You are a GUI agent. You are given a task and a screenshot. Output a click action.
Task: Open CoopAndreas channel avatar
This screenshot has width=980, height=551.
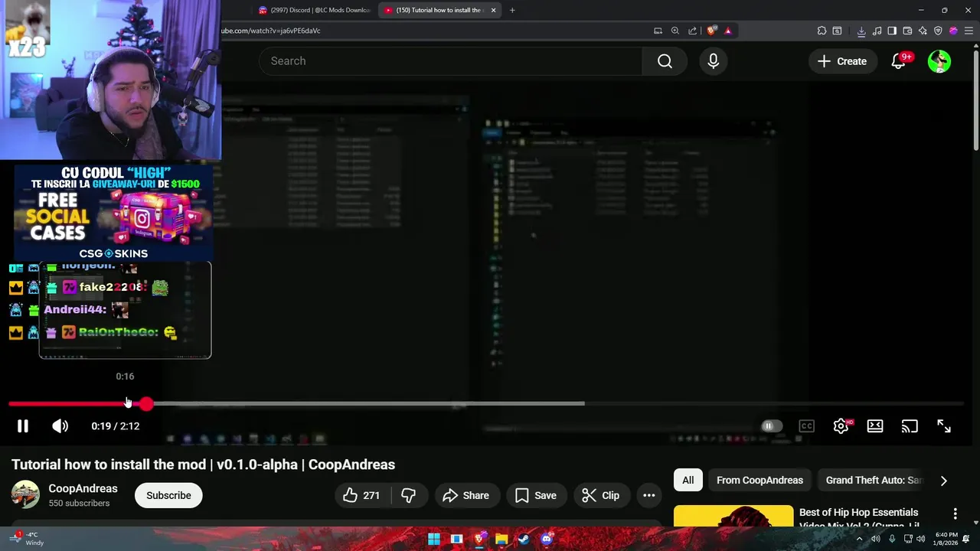click(25, 495)
